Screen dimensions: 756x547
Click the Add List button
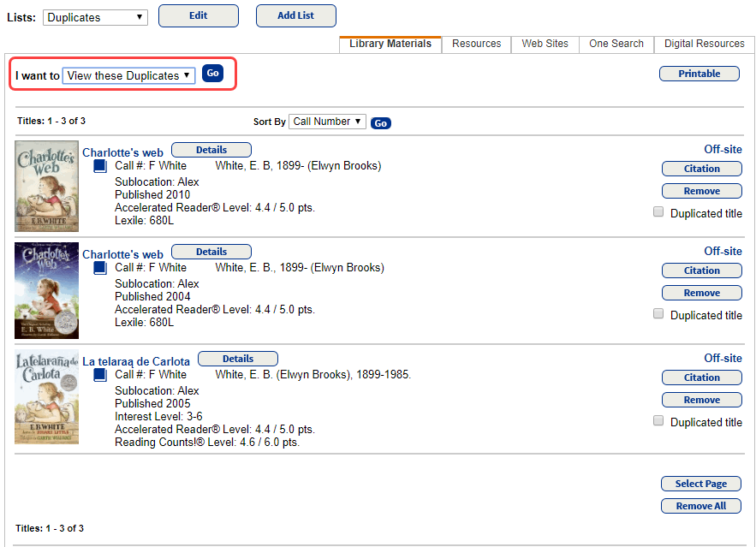pyautogui.click(x=295, y=15)
